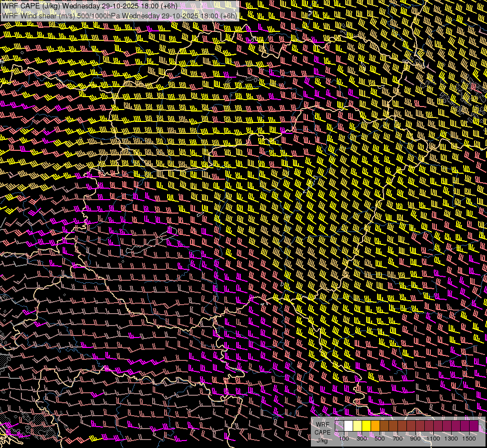Pick the bright yellow CAPE legend swatch
The width and height of the screenshot is (487, 448).
tap(367, 426)
